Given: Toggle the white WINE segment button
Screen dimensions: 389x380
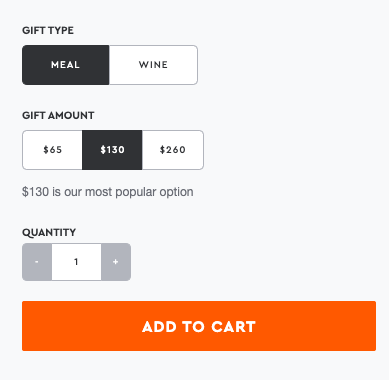Looking at the screenshot, I should click(153, 65).
